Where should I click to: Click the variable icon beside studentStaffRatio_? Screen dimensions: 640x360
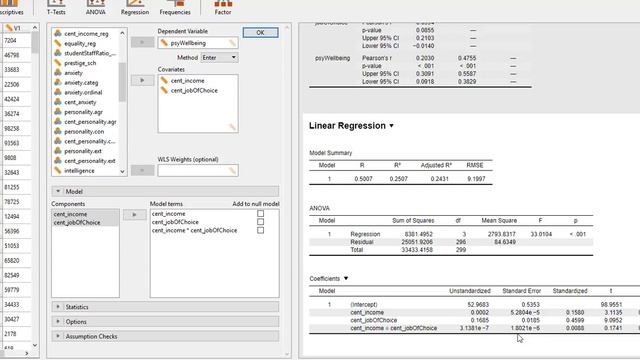58,53
